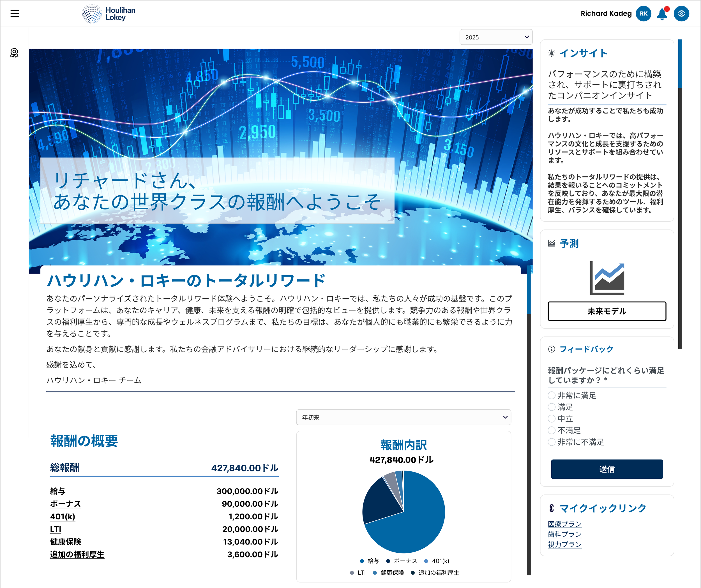This screenshot has height=588, width=701.
Task: Select the 非常に不満足 radio option
Action: 552,442
